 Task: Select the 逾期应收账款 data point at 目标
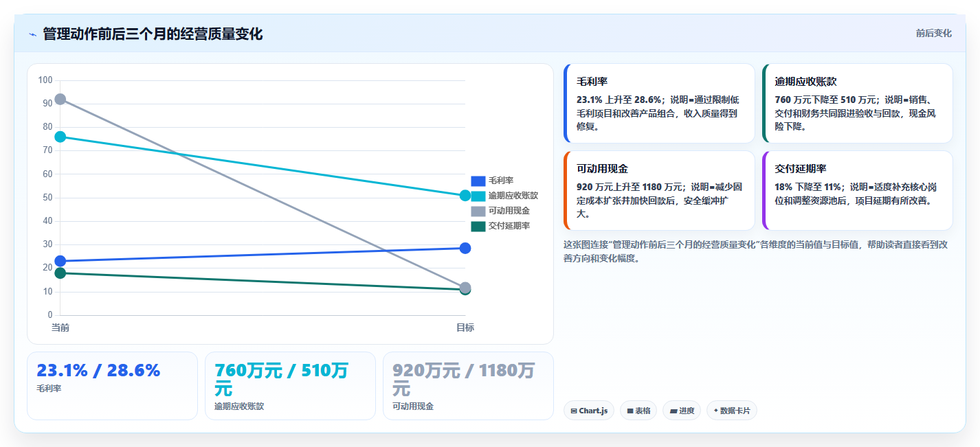pos(465,195)
